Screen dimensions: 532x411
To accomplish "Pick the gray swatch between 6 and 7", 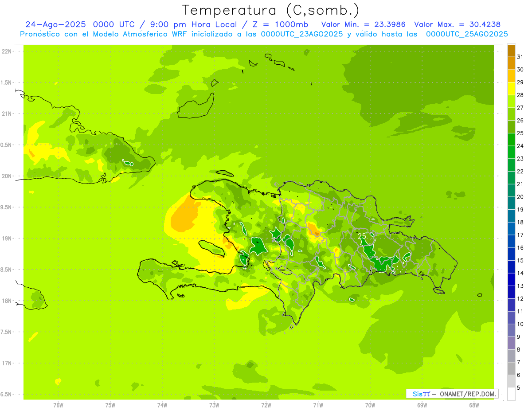I will (511, 368).
